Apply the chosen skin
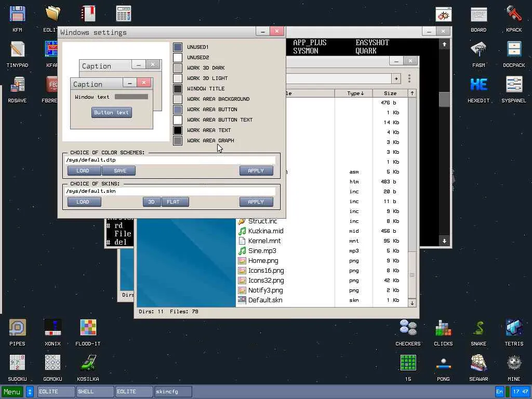This screenshot has width=532, height=399. 256,202
